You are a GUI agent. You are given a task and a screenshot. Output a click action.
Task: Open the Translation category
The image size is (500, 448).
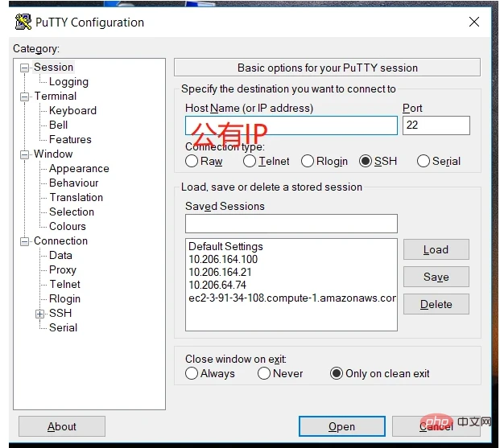pos(76,198)
